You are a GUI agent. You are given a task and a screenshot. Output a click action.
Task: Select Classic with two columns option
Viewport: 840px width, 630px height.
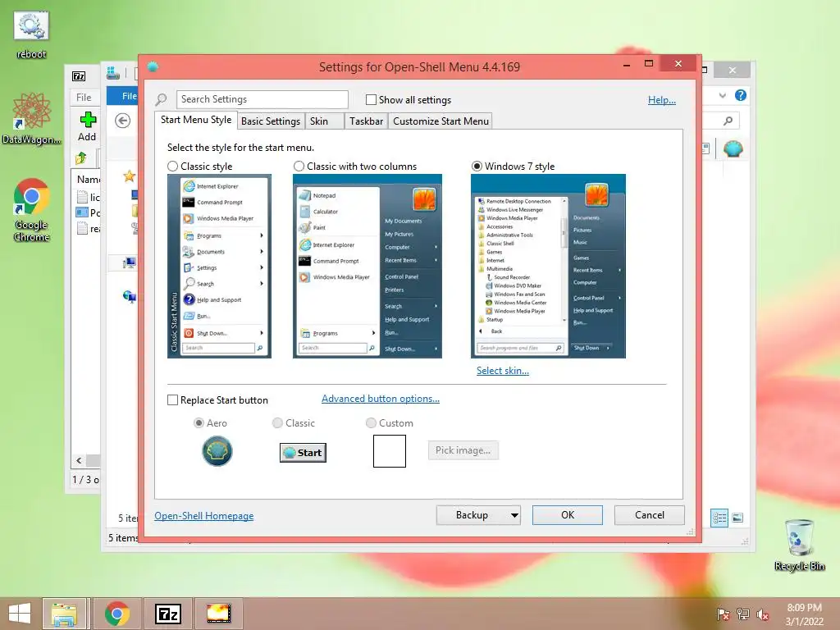299,167
